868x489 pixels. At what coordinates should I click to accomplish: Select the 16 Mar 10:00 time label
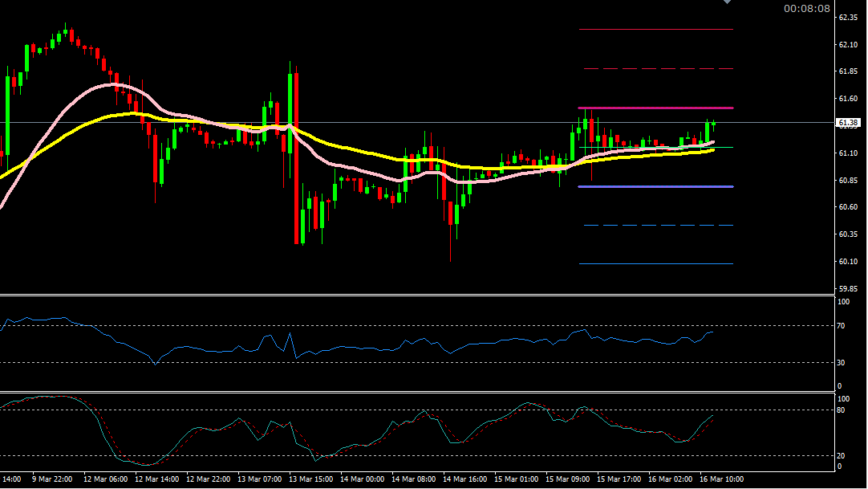click(x=721, y=479)
